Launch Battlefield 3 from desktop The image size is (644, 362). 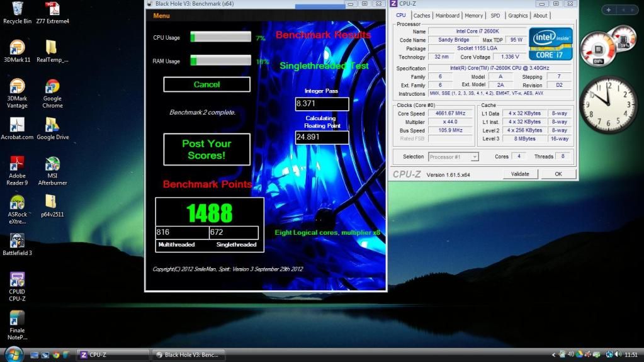[17, 244]
